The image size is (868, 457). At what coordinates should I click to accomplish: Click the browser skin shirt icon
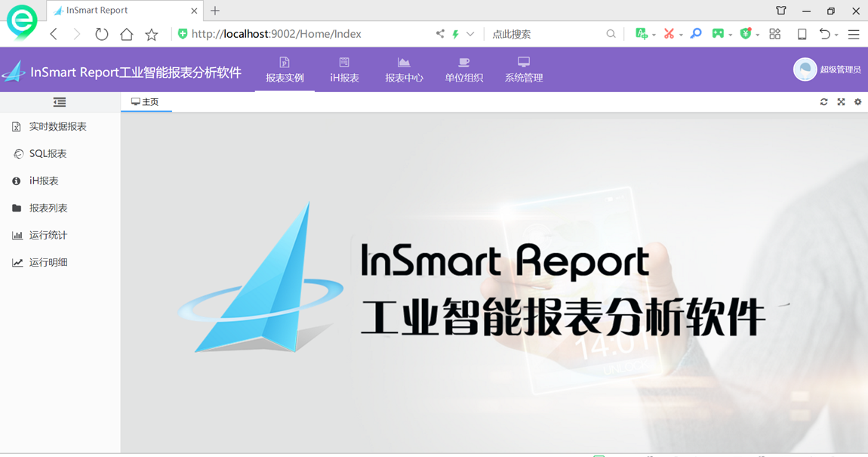tap(781, 11)
